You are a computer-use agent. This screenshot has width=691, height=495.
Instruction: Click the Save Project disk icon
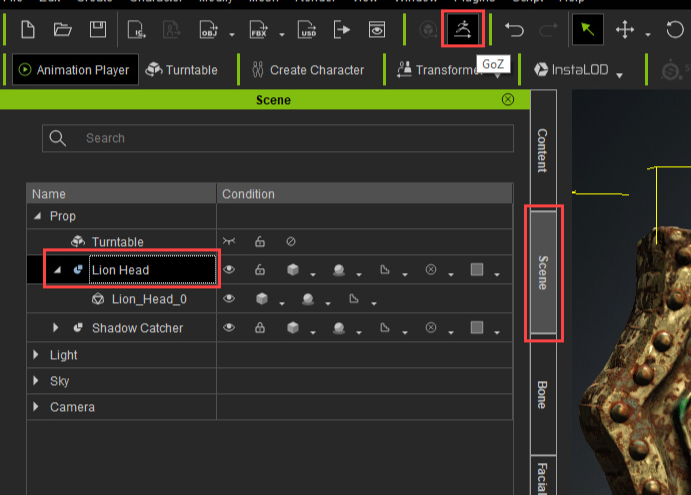click(x=97, y=30)
